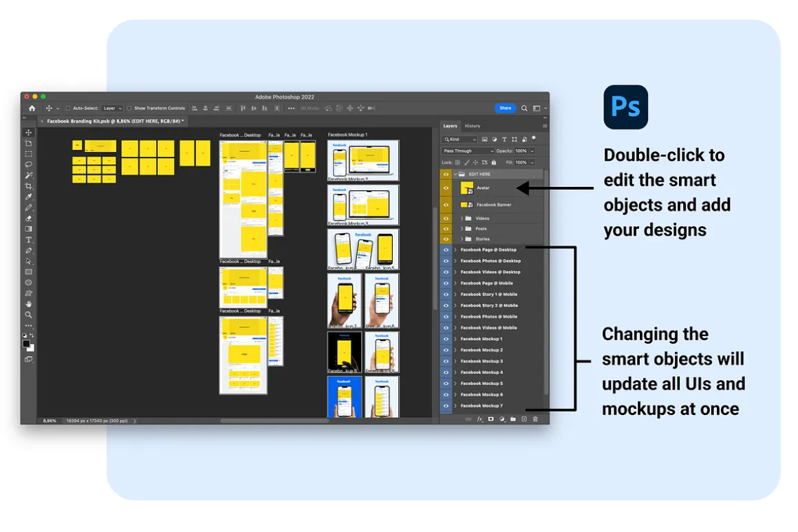Expand the Videos group
Screen dimensions: 798x532
[x=462, y=218]
